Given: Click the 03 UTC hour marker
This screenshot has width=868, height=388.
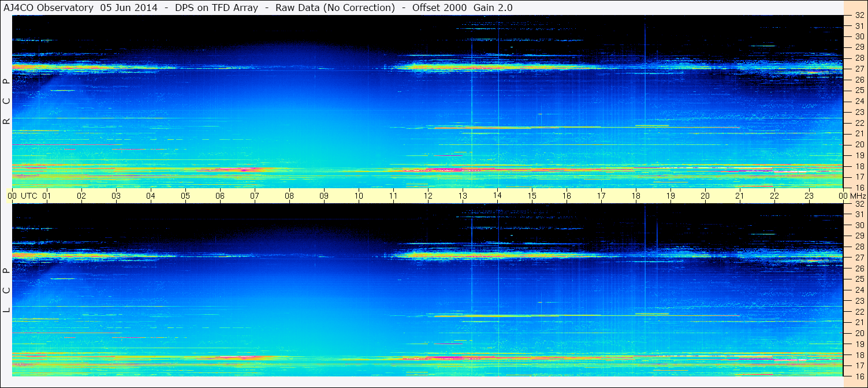Looking at the screenshot, I should click(116, 196).
